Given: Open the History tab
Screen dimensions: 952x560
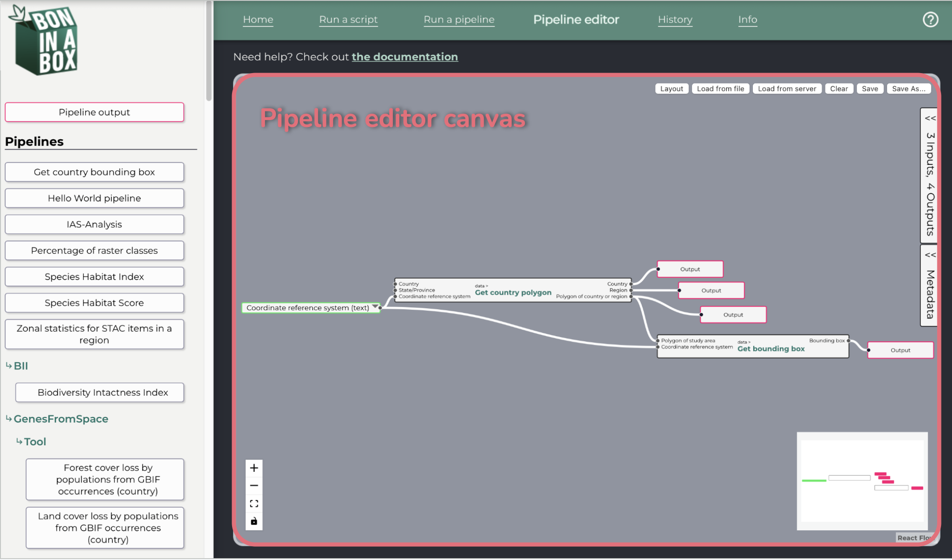Looking at the screenshot, I should point(675,20).
